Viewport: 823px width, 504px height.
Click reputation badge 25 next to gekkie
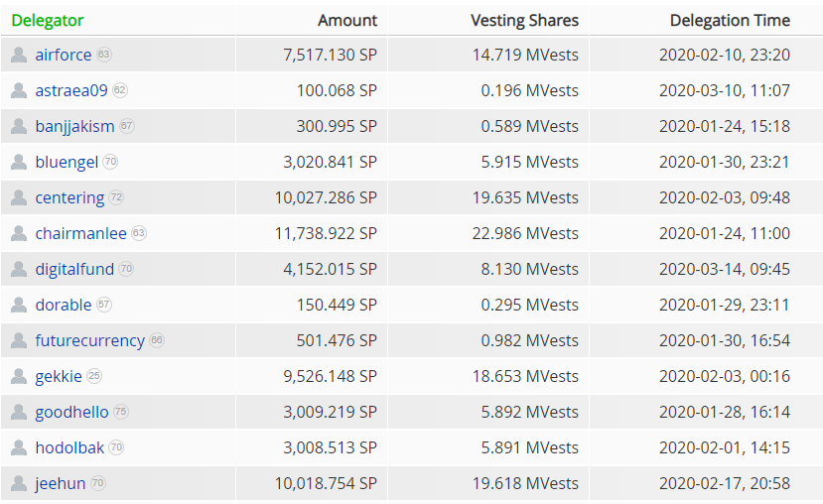94,377
